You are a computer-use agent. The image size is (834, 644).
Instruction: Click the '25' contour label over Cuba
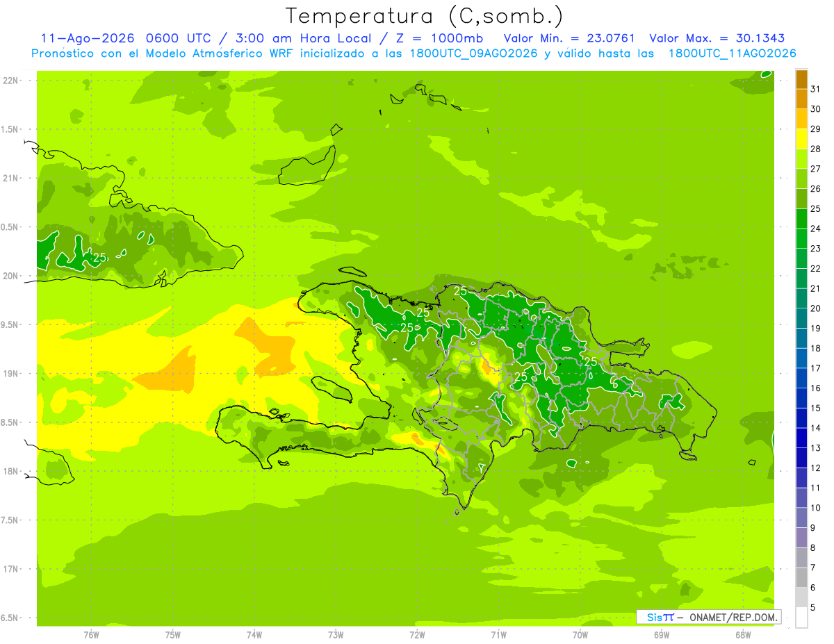click(x=100, y=258)
